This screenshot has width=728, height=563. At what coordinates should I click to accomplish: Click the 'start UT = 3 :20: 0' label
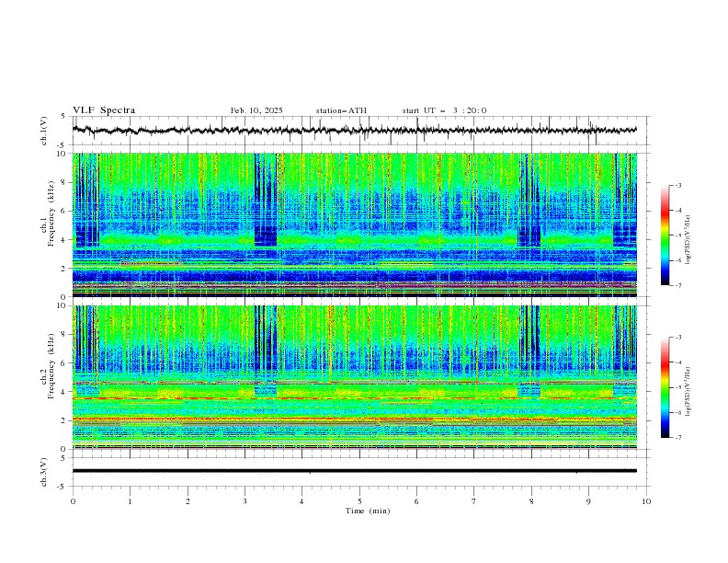tap(444, 110)
